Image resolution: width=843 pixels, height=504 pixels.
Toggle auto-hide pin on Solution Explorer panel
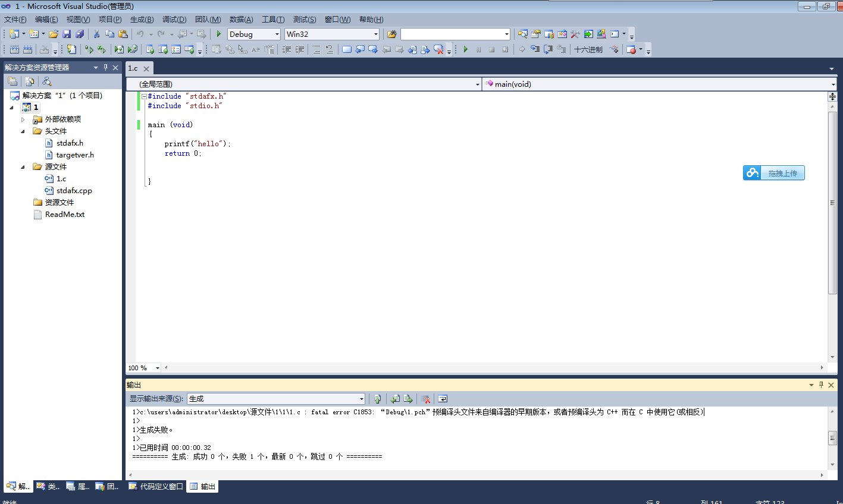(105, 68)
